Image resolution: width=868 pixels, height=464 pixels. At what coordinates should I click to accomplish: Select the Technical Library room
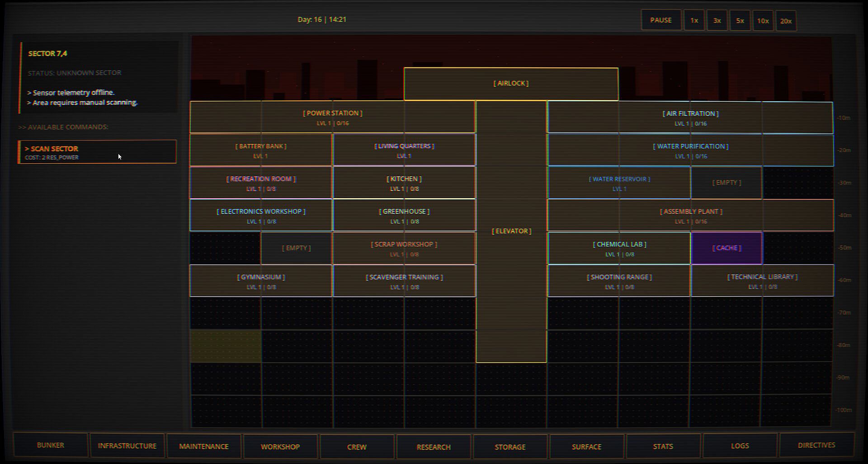tap(762, 281)
